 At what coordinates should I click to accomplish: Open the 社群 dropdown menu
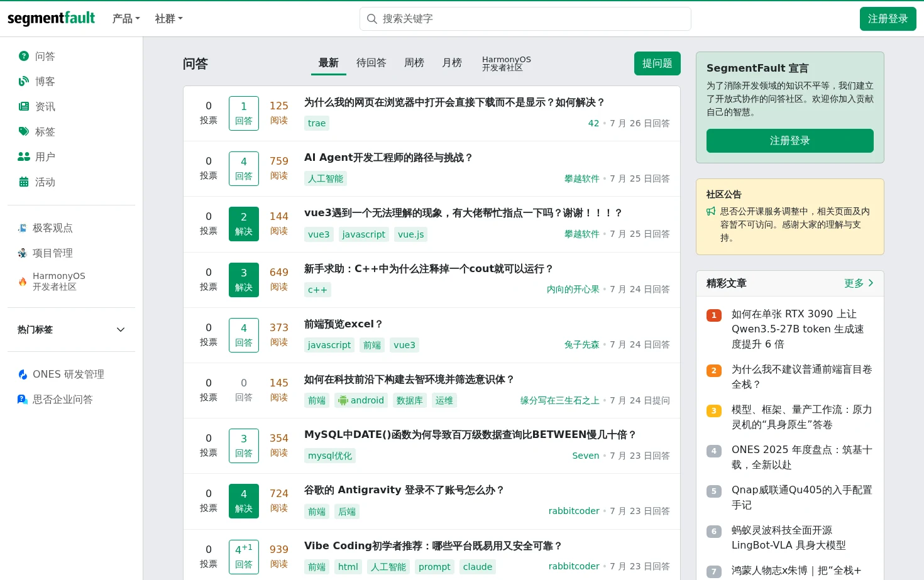[168, 19]
